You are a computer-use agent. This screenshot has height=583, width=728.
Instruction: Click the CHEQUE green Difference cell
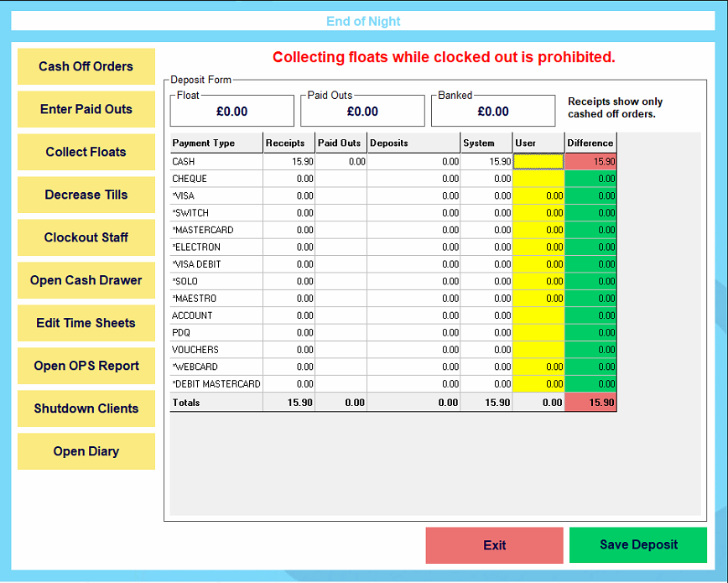point(590,179)
